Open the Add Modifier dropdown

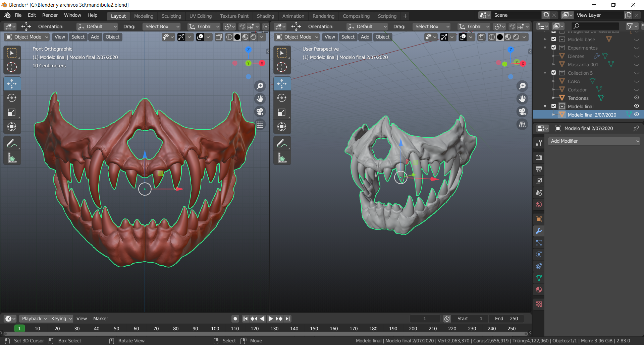[x=594, y=141]
